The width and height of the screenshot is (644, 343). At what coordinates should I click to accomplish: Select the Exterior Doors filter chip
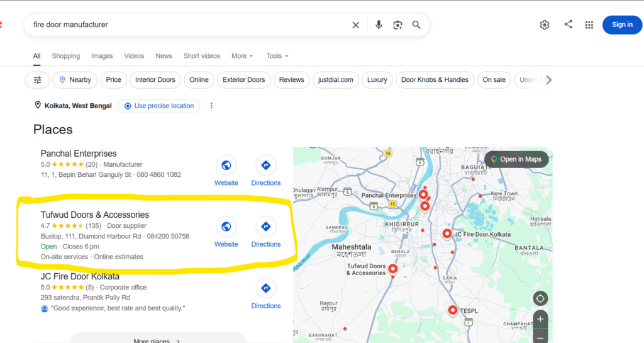(244, 80)
